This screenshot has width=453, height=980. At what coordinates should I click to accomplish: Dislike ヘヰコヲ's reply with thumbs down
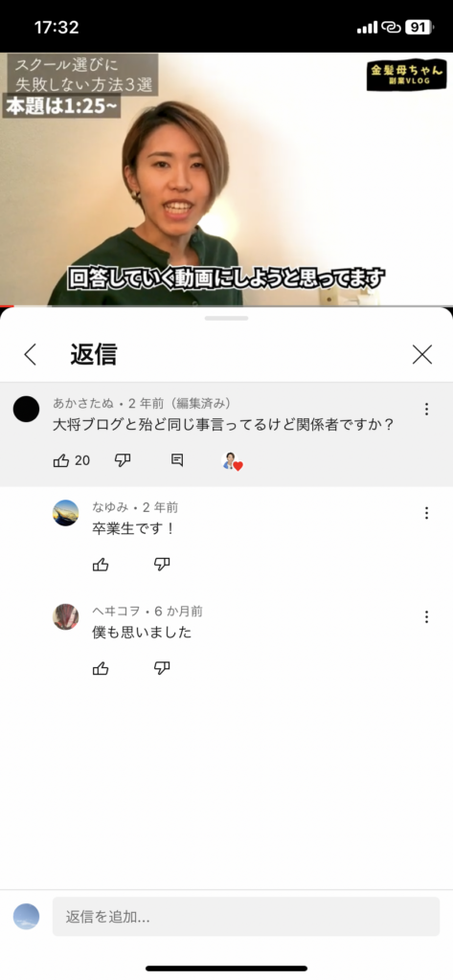(162, 668)
